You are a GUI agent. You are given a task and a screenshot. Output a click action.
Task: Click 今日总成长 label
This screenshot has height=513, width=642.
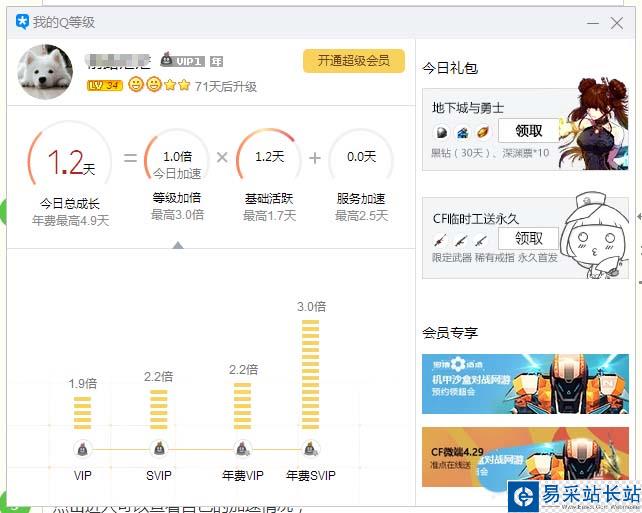coord(70,203)
